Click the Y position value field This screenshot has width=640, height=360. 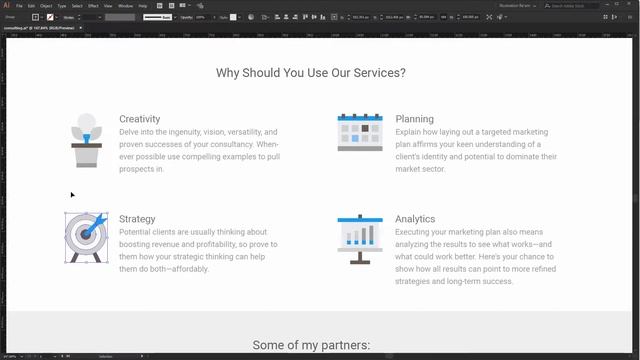tap(394, 17)
